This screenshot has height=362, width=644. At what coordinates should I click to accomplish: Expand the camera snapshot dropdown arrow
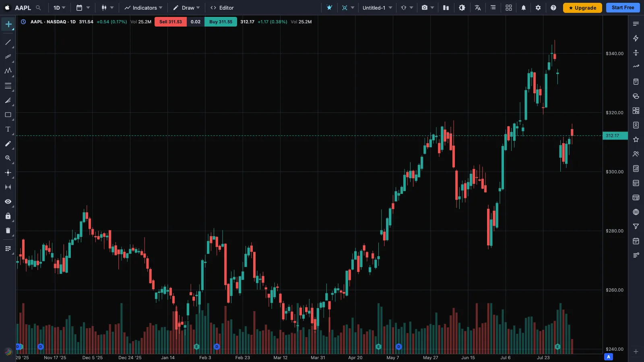432,8
